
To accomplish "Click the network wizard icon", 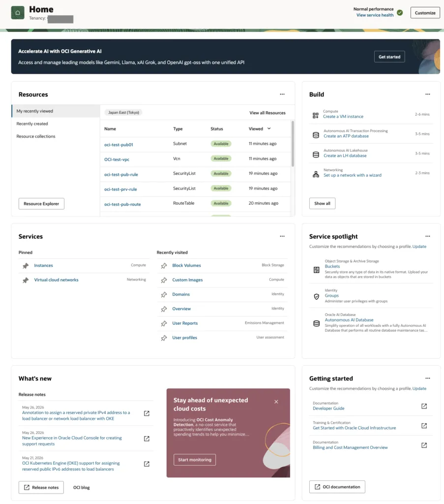I will pyautogui.click(x=316, y=174).
